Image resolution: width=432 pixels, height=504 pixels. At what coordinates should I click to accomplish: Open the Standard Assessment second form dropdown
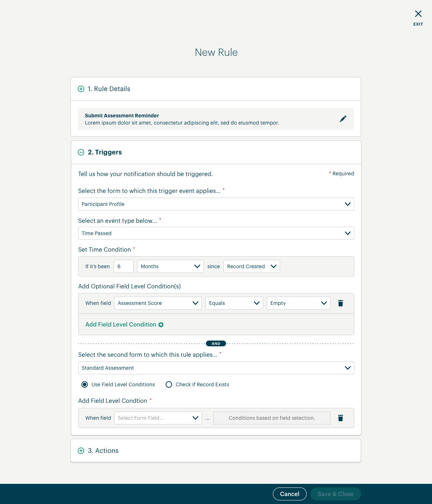216,368
